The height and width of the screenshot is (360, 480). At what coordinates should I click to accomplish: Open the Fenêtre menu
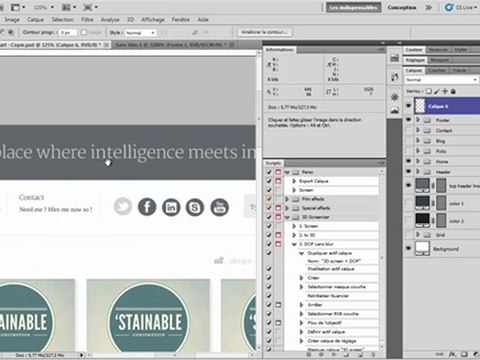tap(181, 20)
